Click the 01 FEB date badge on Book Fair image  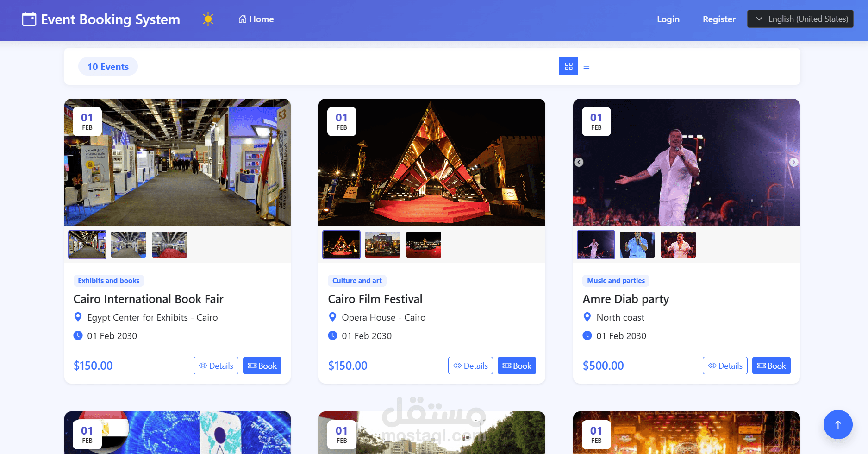tap(87, 121)
